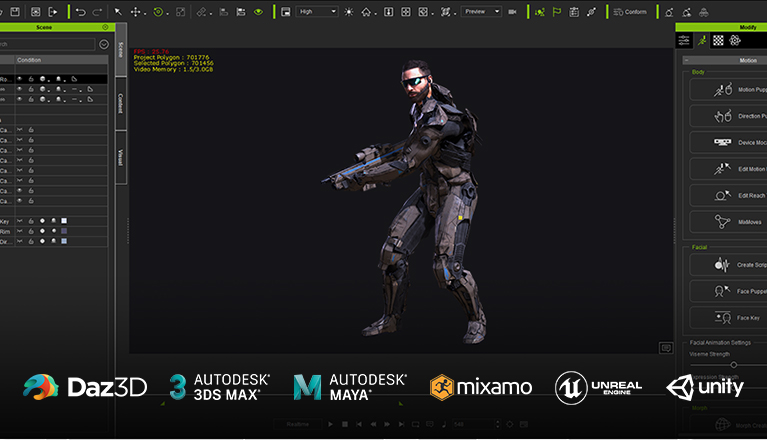Click the Rim light color swatch
This screenshot has height=440, width=767.
(64, 231)
